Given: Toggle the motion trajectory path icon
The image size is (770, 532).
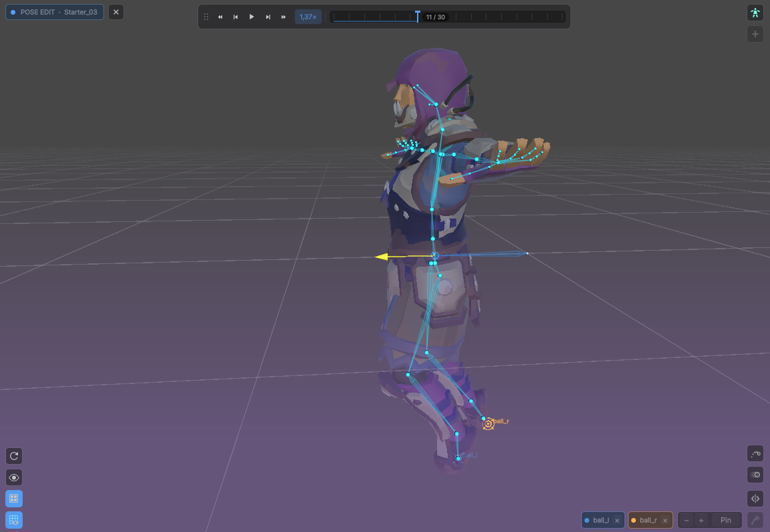Looking at the screenshot, I should click(x=755, y=453).
